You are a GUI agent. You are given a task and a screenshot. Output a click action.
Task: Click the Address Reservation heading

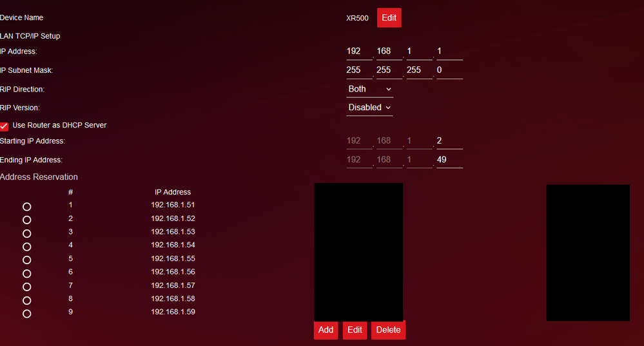point(39,177)
